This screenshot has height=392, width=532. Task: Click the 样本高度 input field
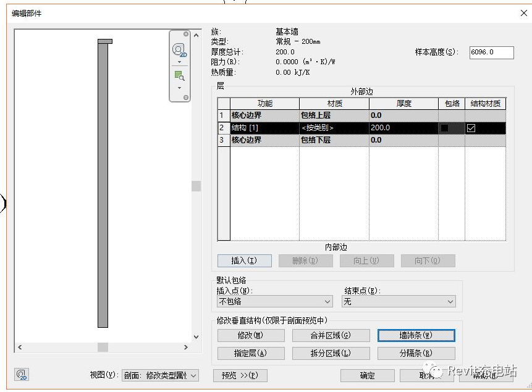tap(492, 52)
